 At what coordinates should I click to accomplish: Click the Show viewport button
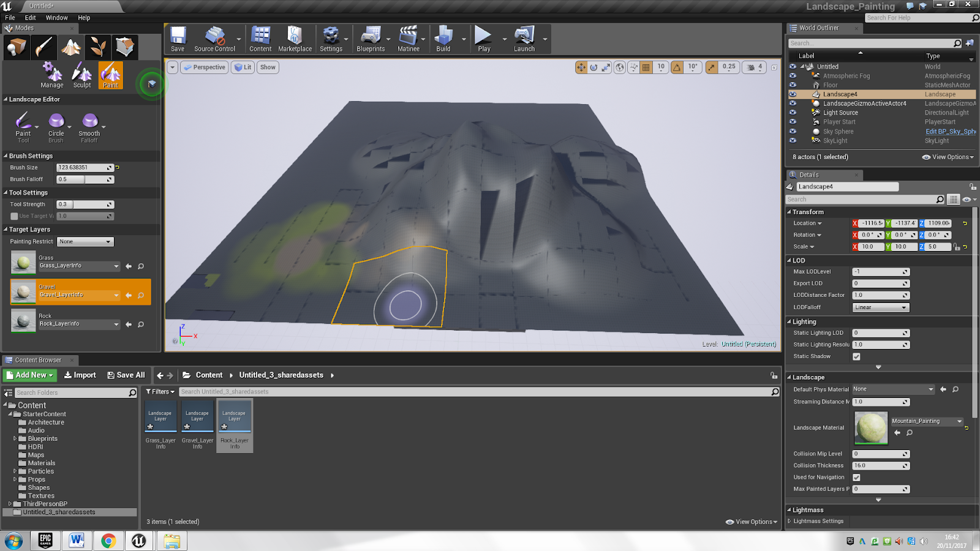pos(268,67)
